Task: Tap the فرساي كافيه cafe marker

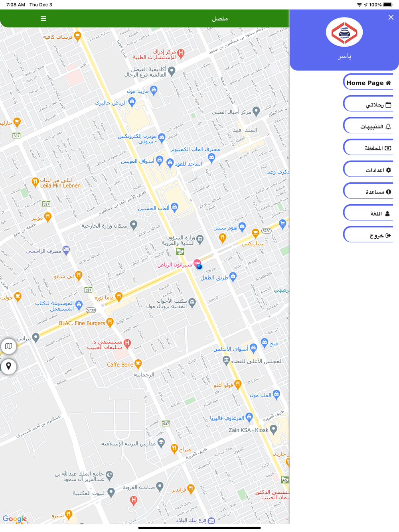Action: [x=78, y=36]
